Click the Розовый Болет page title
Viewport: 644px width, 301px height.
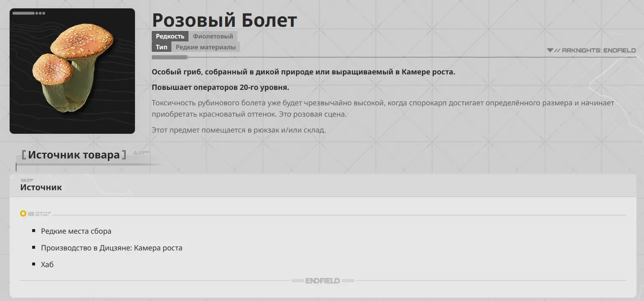[224, 20]
